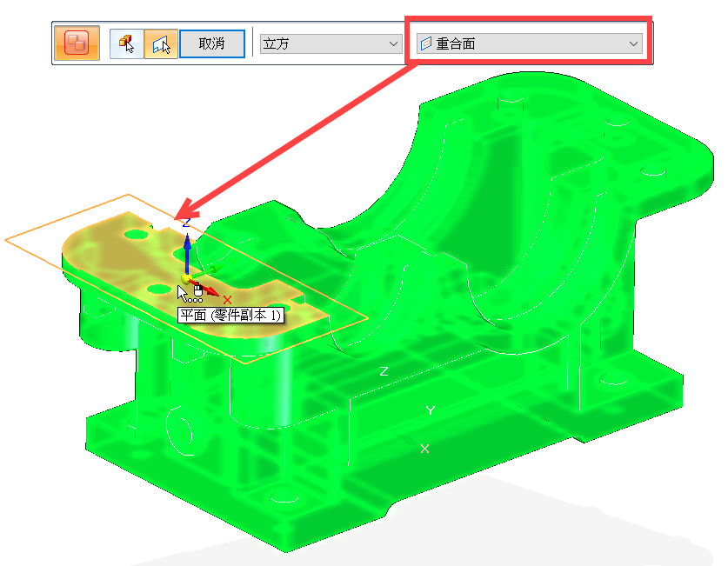Click the red X axis arrow of the triad
The height and width of the screenshot is (566, 728).
point(206,288)
